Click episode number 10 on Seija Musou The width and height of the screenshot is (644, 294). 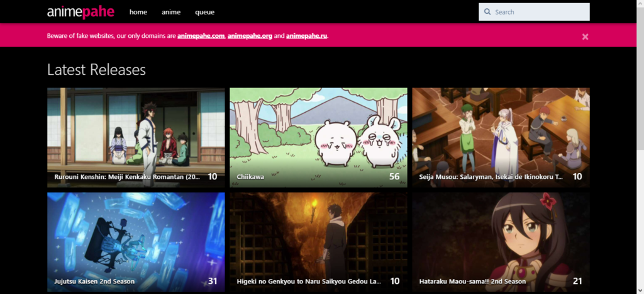[x=577, y=176]
